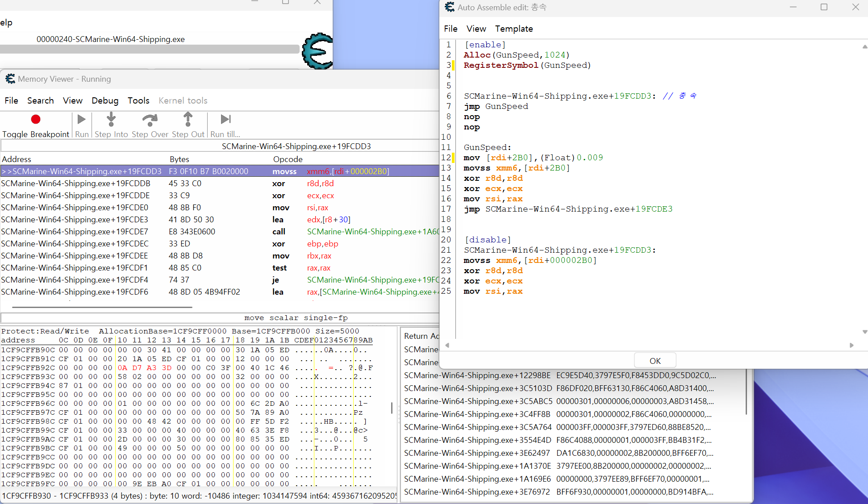Open View menu in Auto Assemble window
Screen dimensions: 868x504
476,29
